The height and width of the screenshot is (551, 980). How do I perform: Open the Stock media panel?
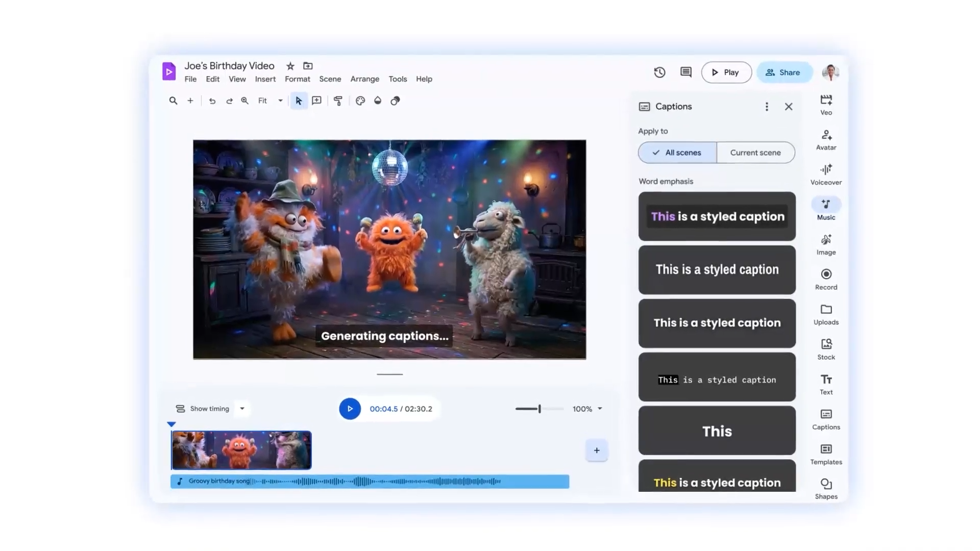(x=826, y=349)
